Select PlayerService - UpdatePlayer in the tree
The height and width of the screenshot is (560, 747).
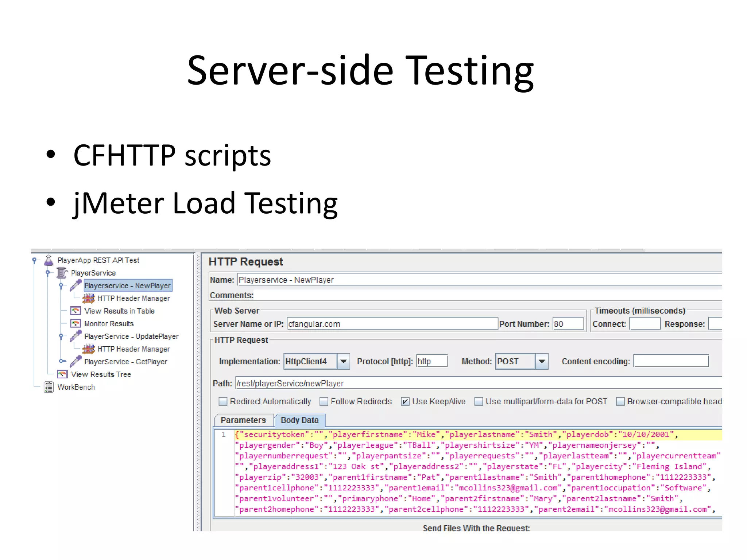click(131, 337)
